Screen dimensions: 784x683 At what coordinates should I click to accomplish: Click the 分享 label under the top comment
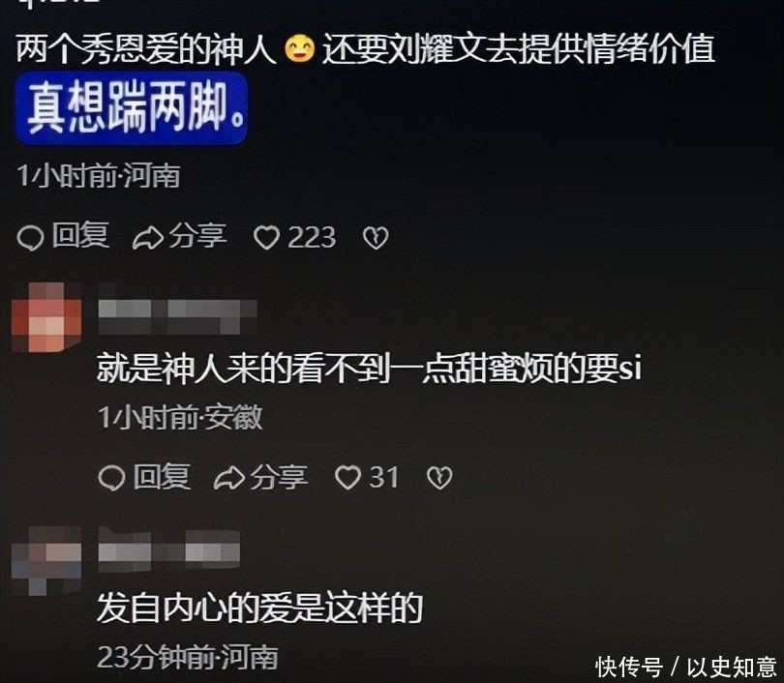point(198,235)
